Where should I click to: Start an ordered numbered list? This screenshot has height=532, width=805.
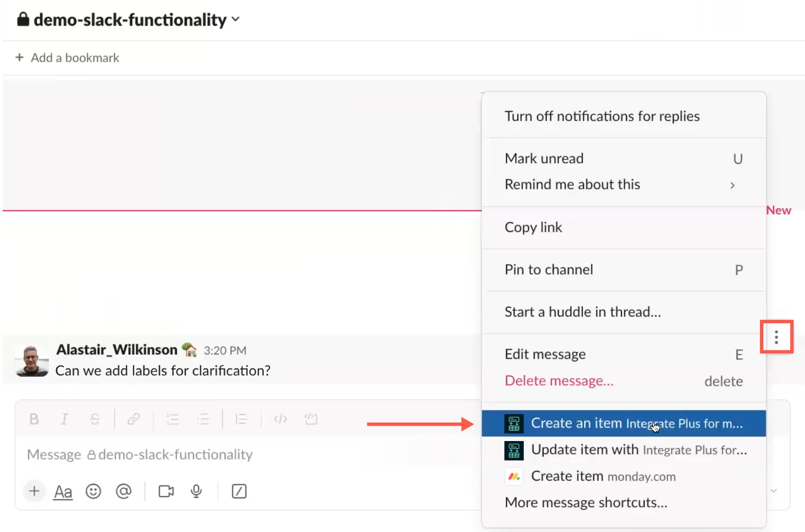(x=173, y=419)
